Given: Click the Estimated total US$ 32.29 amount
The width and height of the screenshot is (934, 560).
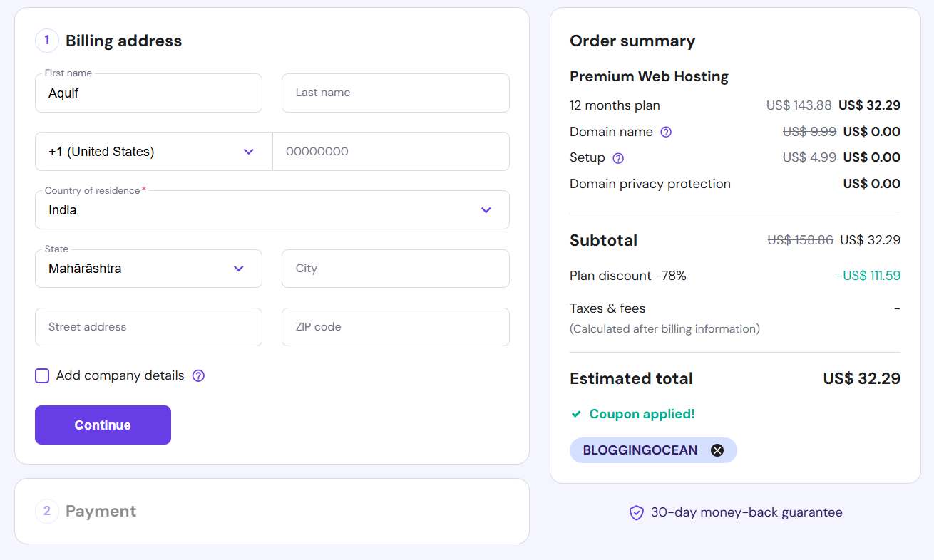Looking at the screenshot, I should (862, 378).
